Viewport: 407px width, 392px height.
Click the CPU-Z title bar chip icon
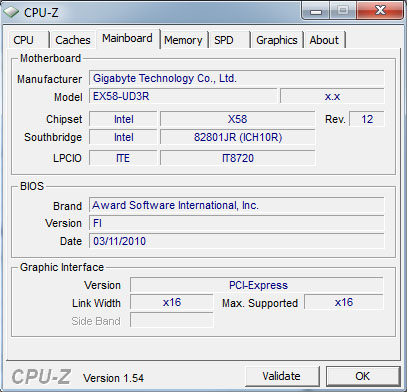coord(11,12)
